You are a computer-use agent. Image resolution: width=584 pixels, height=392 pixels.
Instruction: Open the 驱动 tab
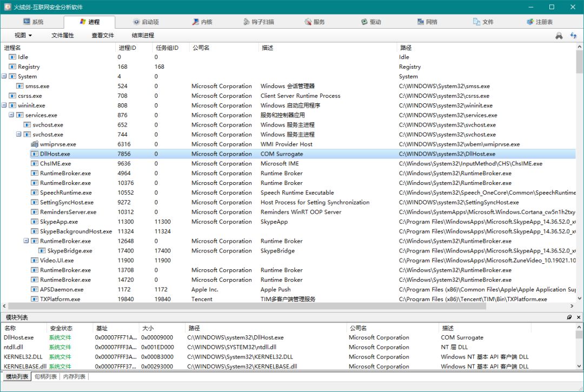tap(371, 22)
